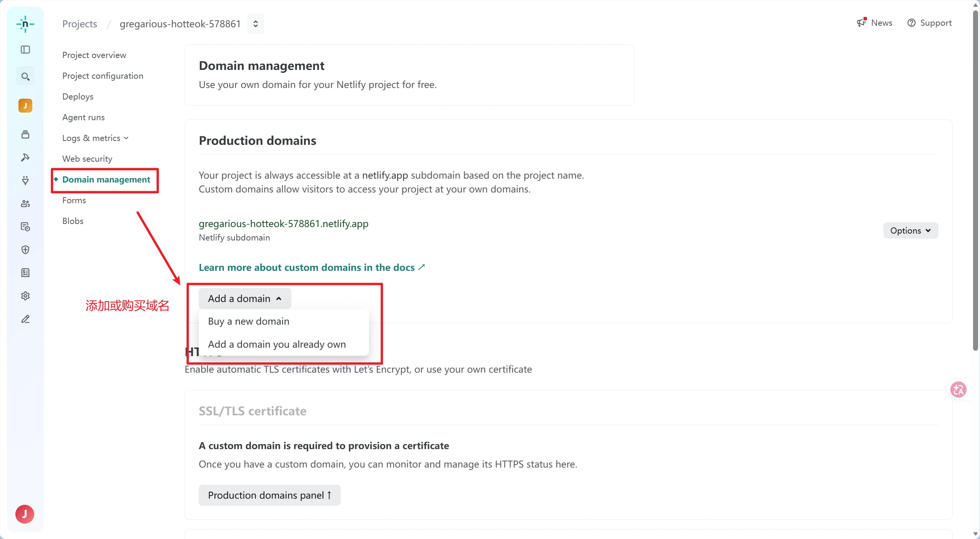This screenshot has height=539, width=980.
Task: Click the page vertical scrollbar
Action: pos(975,181)
